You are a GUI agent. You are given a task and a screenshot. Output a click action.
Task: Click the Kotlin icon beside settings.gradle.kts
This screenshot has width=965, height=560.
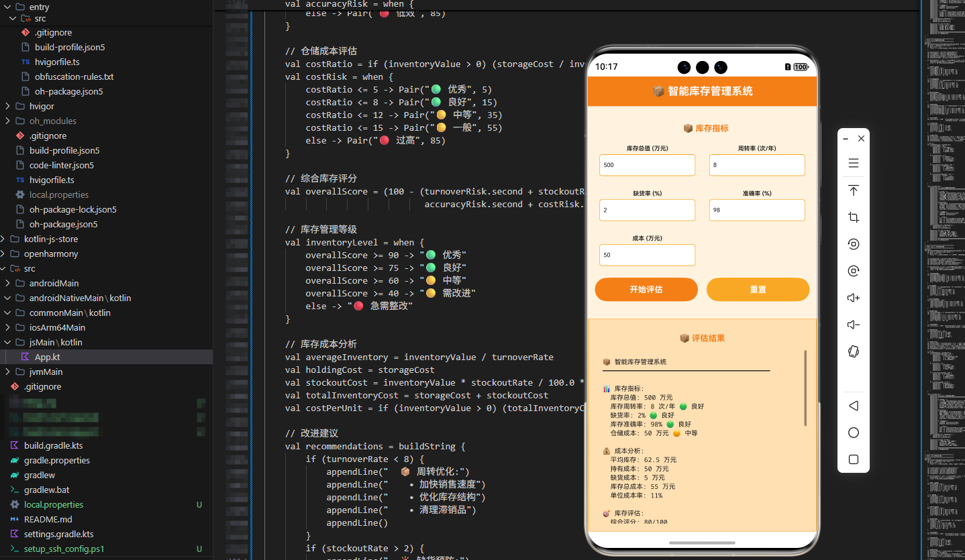click(x=15, y=534)
